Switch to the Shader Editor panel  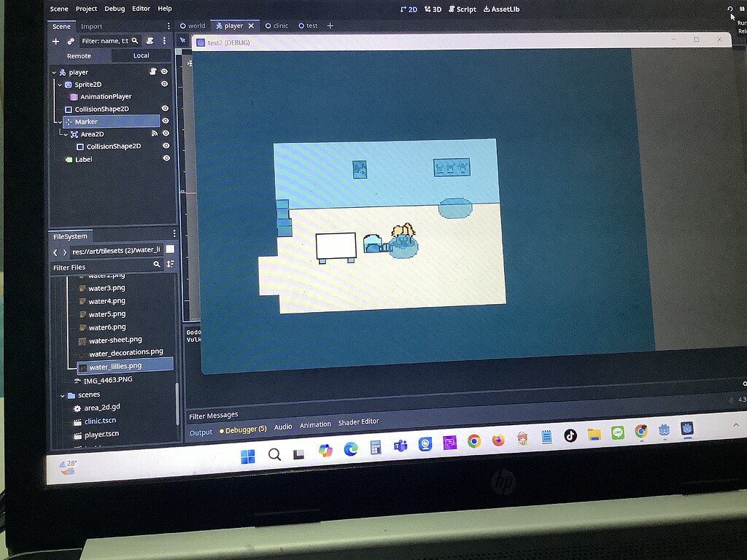(360, 421)
